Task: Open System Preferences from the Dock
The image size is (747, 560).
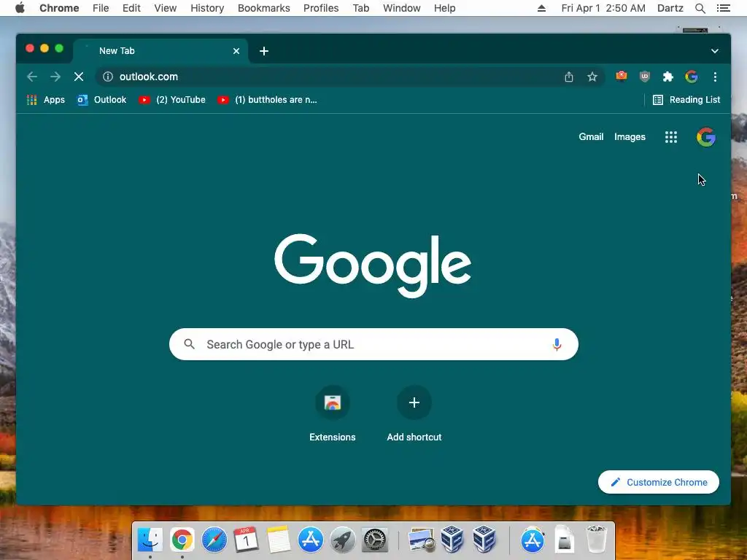Action: click(x=375, y=540)
